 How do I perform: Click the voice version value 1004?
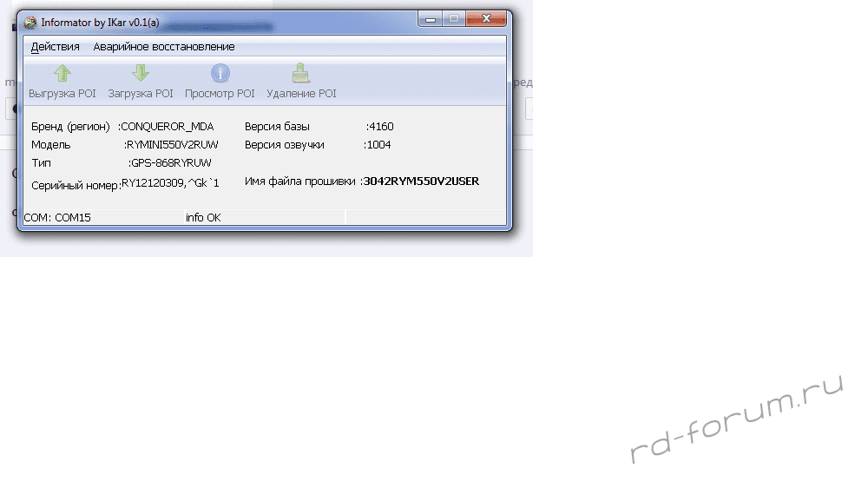379,145
